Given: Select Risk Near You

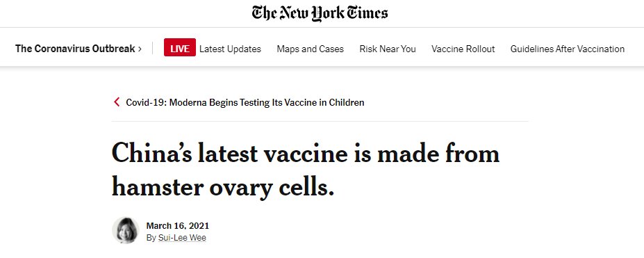Looking at the screenshot, I should point(388,49).
